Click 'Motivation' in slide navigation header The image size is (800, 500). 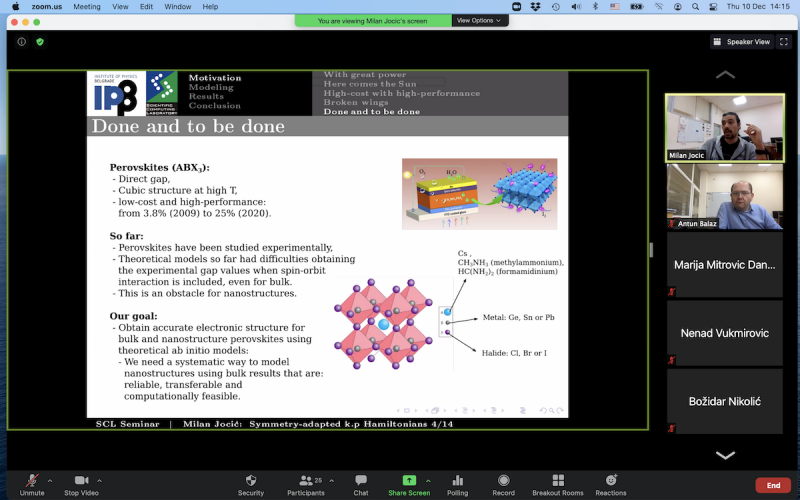tap(215, 78)
